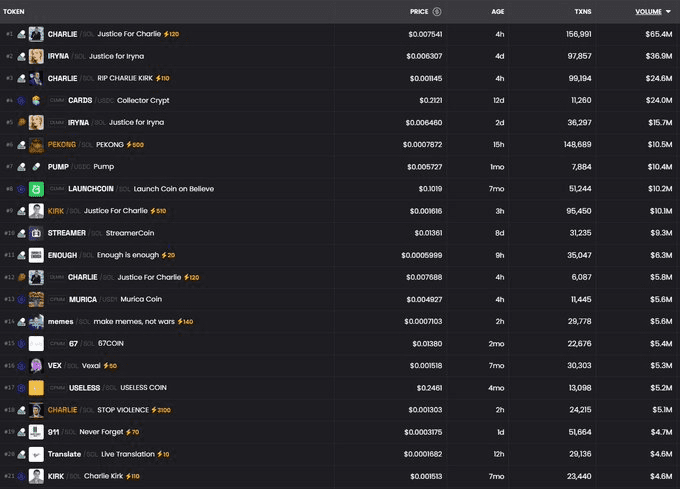The image size is (680, 489).
Task: Click the CARDS Collector Crypt logo
Action: 36,100
